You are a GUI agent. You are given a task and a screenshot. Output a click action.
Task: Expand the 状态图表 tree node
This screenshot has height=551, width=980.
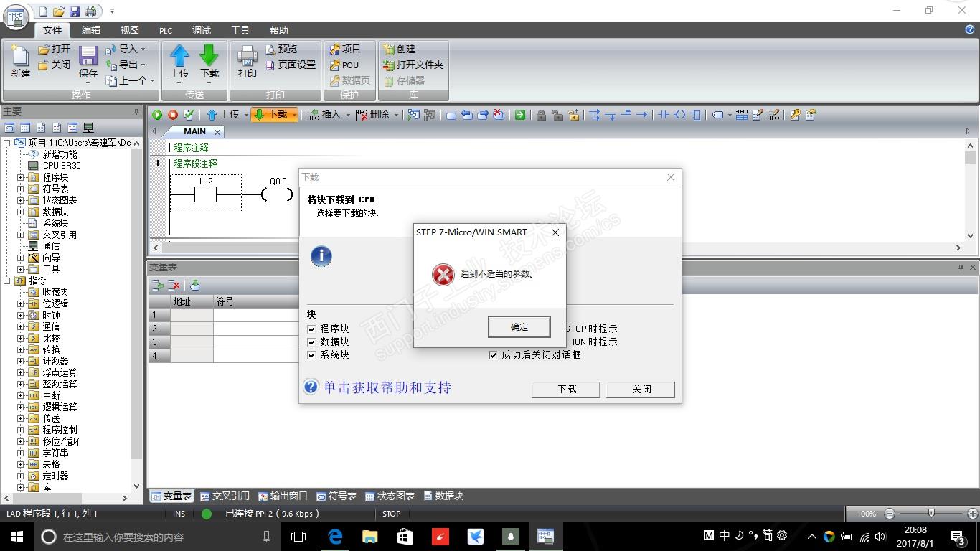[x=20, y=200]
